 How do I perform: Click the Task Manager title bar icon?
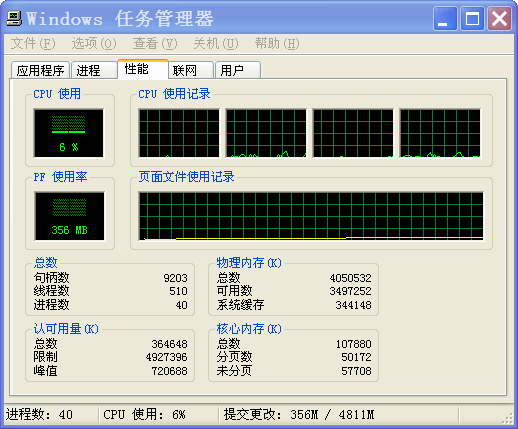click(x=14, y=18)
